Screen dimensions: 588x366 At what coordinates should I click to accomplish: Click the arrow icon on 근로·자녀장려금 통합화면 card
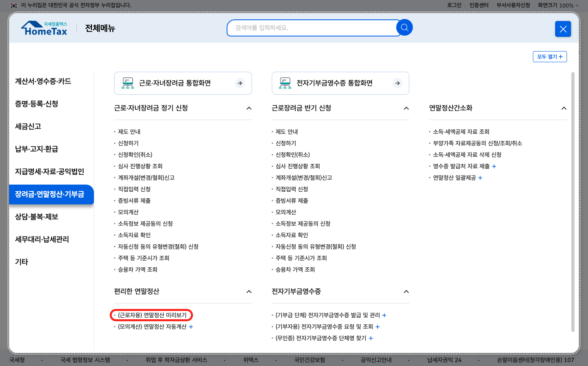(240, 83)
